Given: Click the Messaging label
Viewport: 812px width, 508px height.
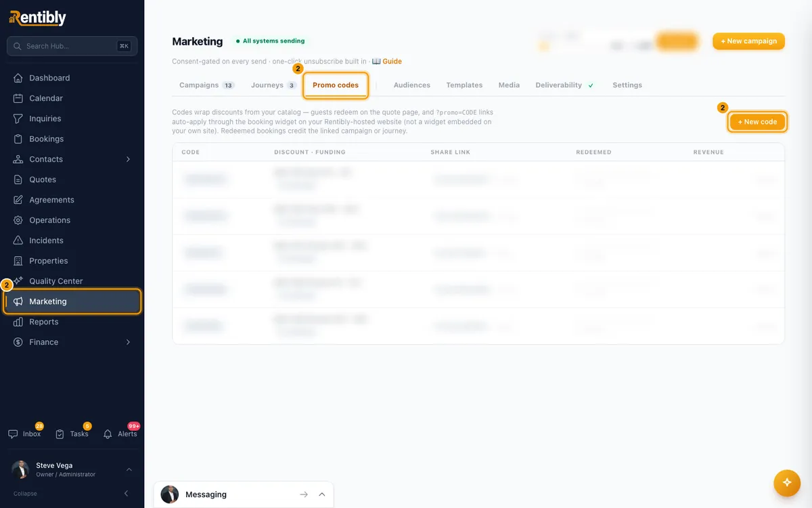Looking at the screenshot, I should [206, 494].
